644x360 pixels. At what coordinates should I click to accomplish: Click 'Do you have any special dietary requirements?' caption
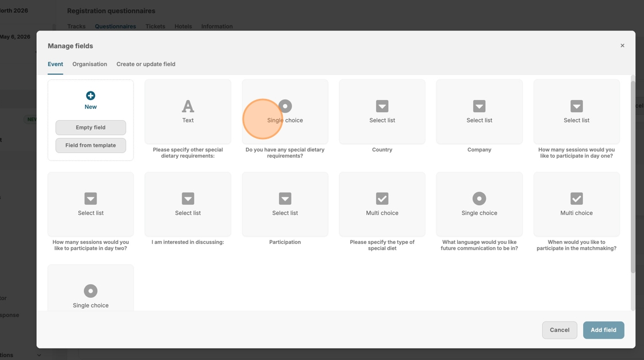pos(285,153)
